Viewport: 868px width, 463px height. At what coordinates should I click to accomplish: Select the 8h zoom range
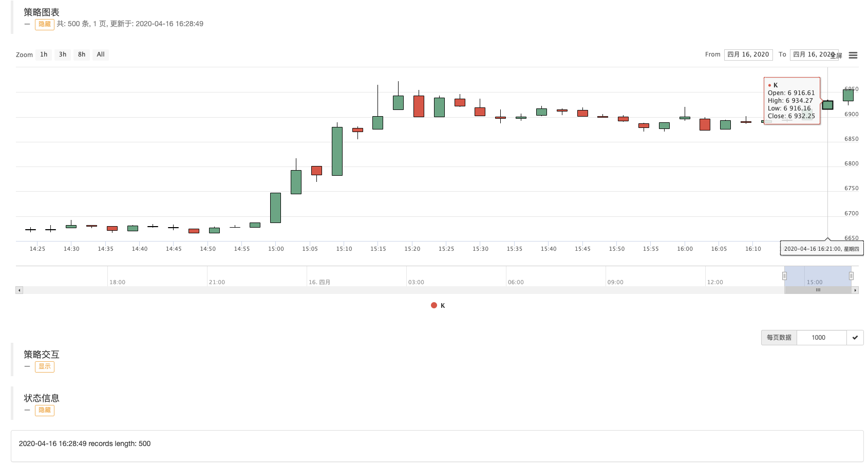tap(82, 54)
